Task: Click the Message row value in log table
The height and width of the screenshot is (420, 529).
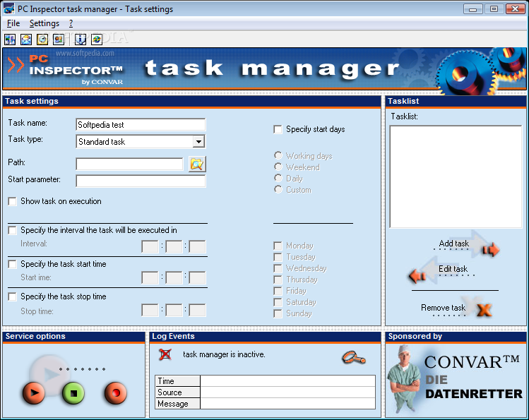Action: point(287,404)
